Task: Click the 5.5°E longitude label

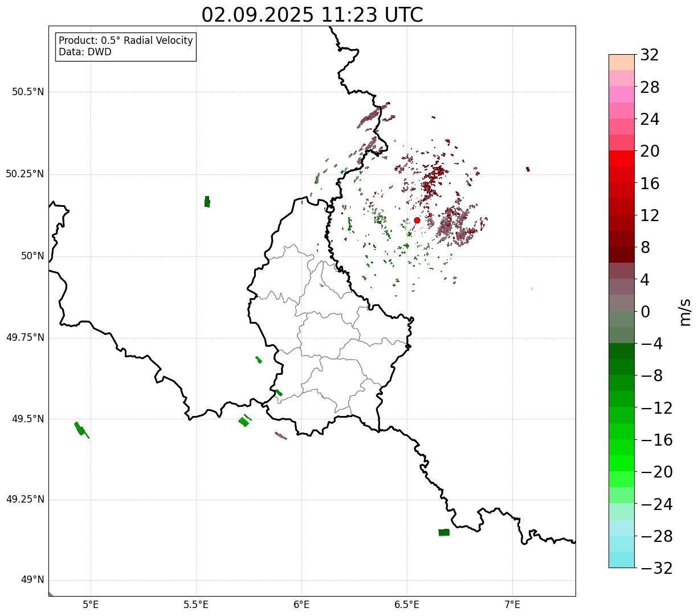Action: 196,605
